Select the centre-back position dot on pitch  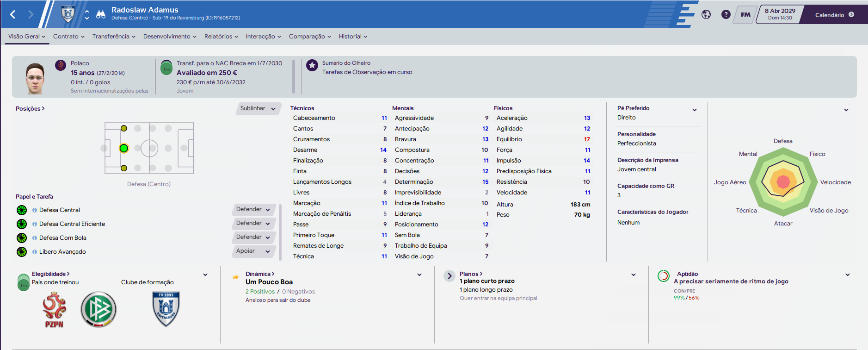click(x=123, y=148)
